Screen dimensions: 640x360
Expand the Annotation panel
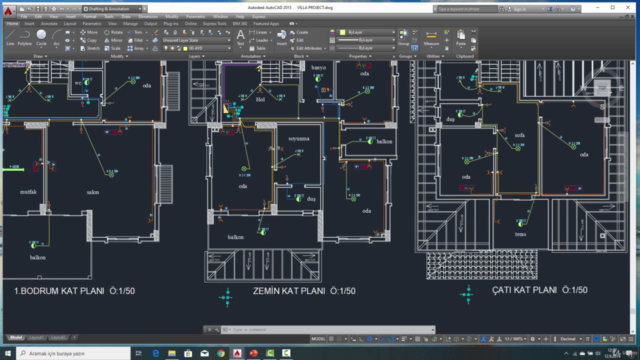[x=253, y=56]
